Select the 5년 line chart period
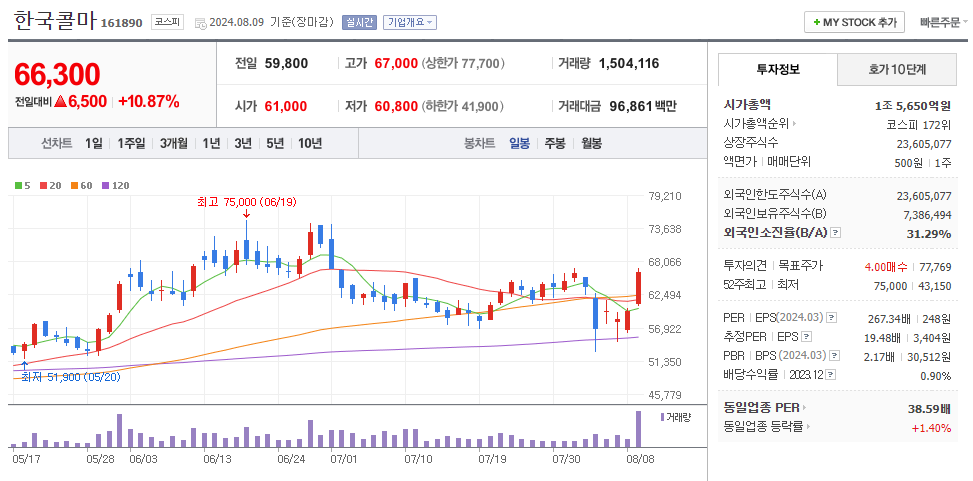 pos(275,143)
